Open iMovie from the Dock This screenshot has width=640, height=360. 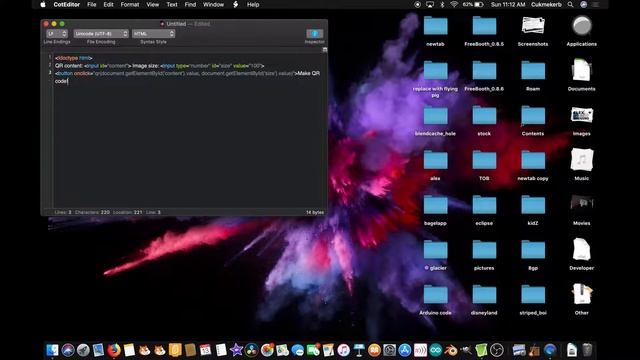[236, 350]
